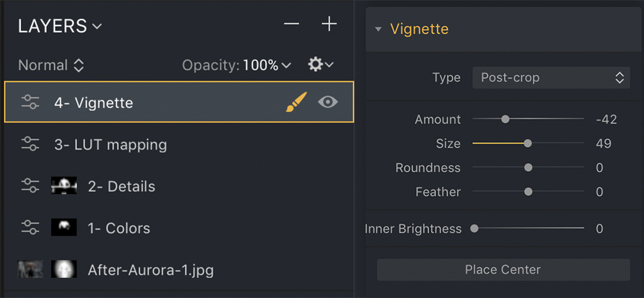Collapse the Vignette panel section
Image resolution: width=644 pixels, height=298 pixels.
pos(378,30)
